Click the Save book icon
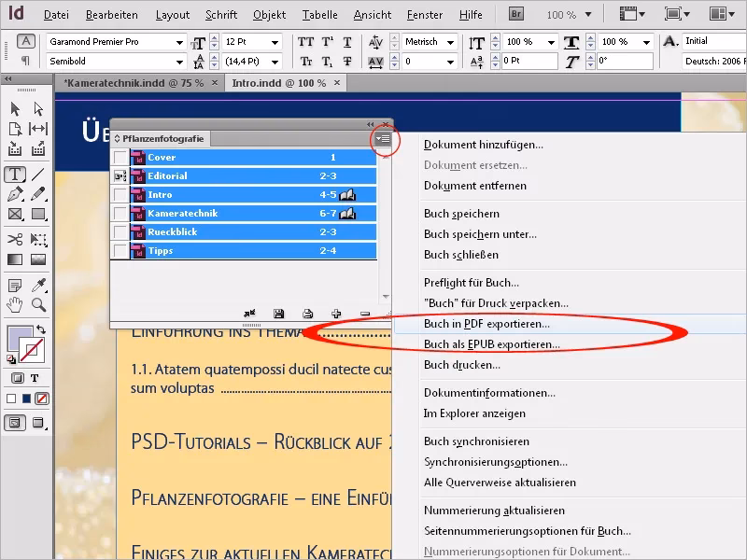Screen dimensions: 747x560 (278, 313)
